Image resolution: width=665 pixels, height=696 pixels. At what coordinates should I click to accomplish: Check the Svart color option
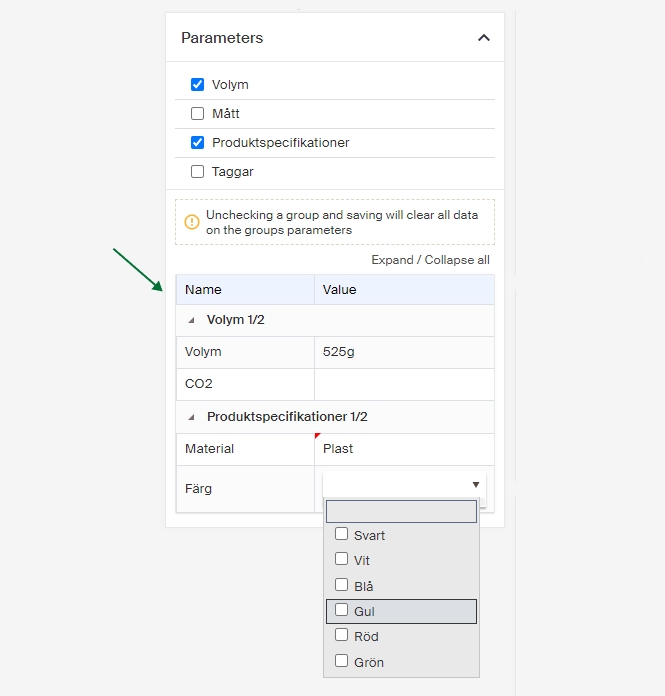click(x=342, y=535)
